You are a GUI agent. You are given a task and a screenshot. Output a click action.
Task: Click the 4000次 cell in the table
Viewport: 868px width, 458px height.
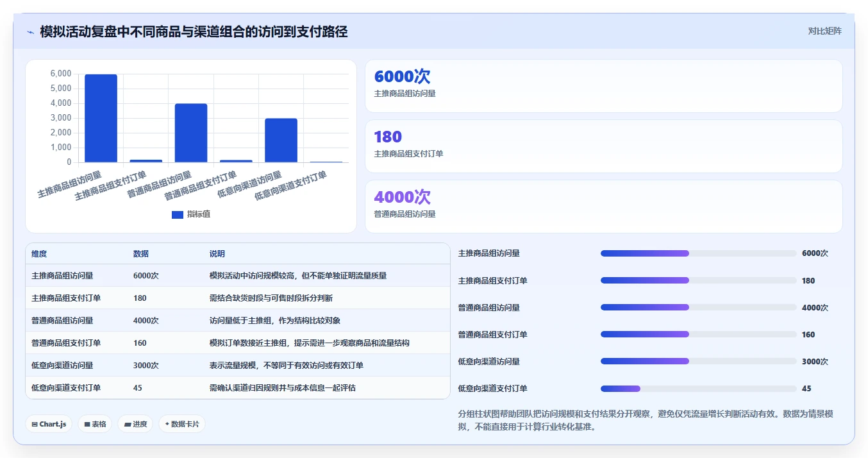pyautogui.click(x=146, y=321)
